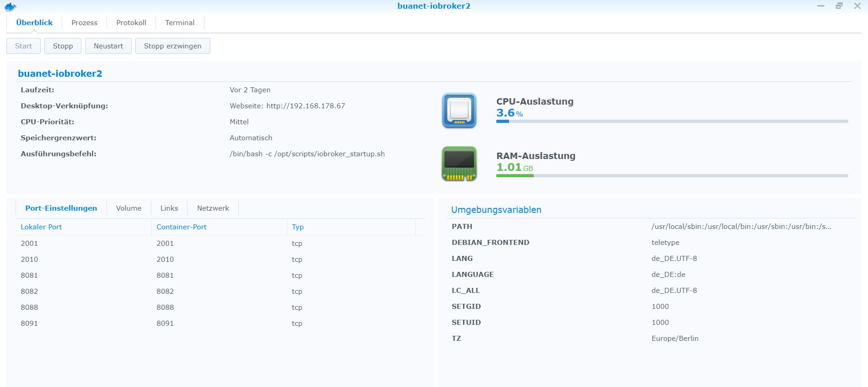Click the Neustart button
This screenshot has width=868, height=387.
[108, 46]
